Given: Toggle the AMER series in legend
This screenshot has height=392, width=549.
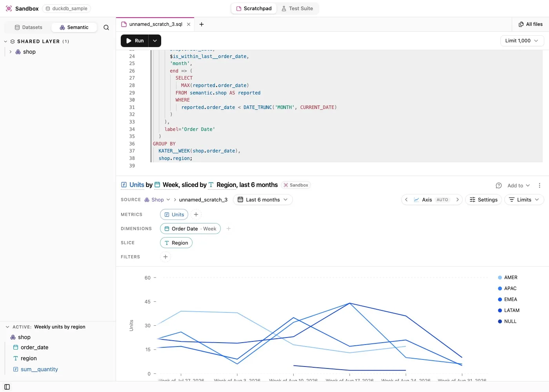Looking at the screenshot, I should click(507, 278).
